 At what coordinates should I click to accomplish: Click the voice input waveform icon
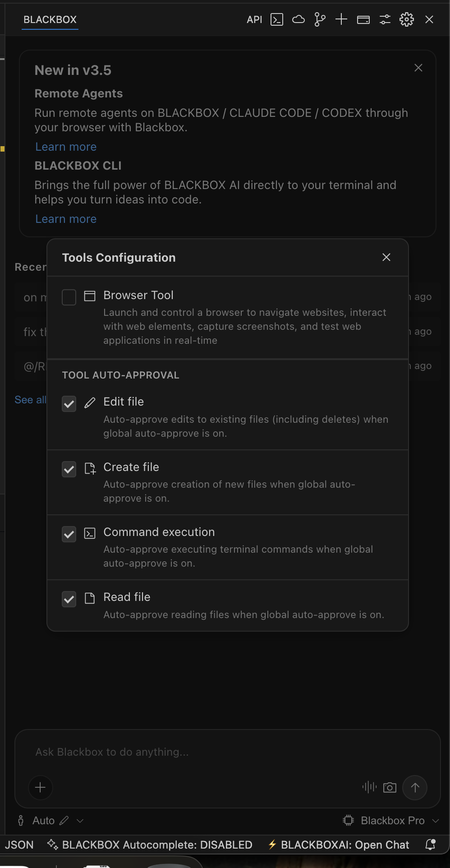369,787
